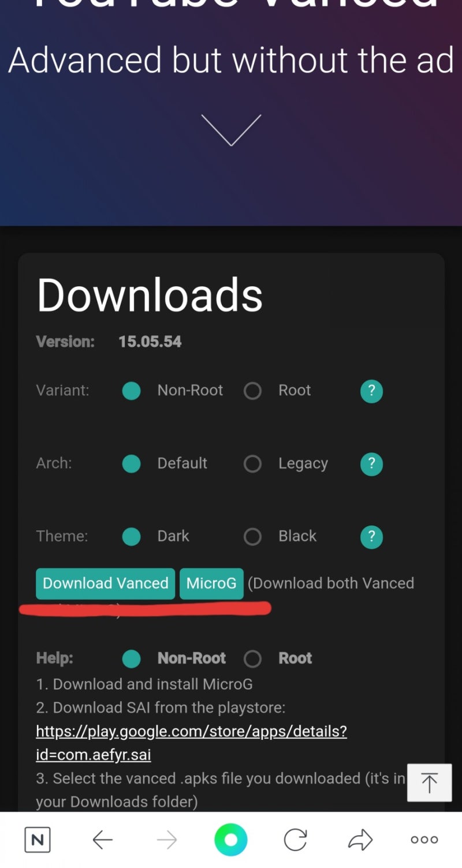The height and width of the screenshot is (868, 462).
Task: Click the MicroG download button
Action: click(211, 583)
